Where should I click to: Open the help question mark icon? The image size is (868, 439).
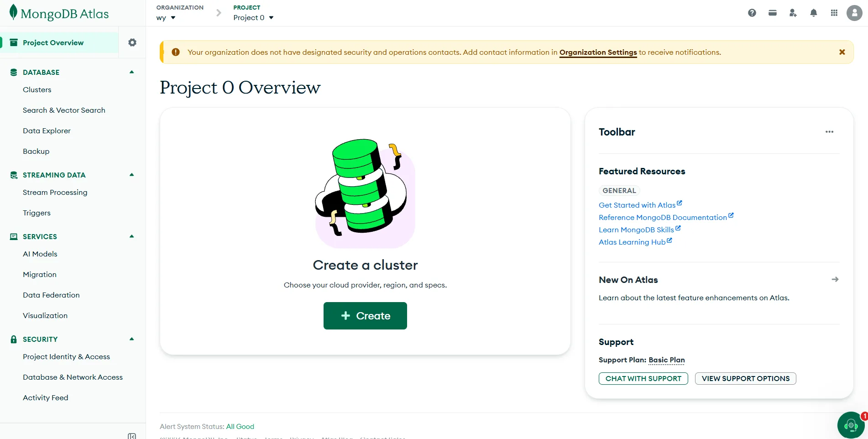(x=752, y=13)
